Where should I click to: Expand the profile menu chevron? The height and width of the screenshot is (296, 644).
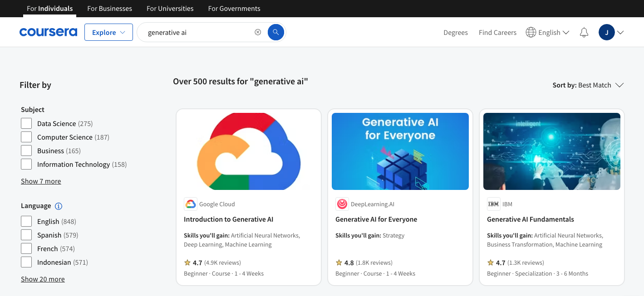click(620, 33)
